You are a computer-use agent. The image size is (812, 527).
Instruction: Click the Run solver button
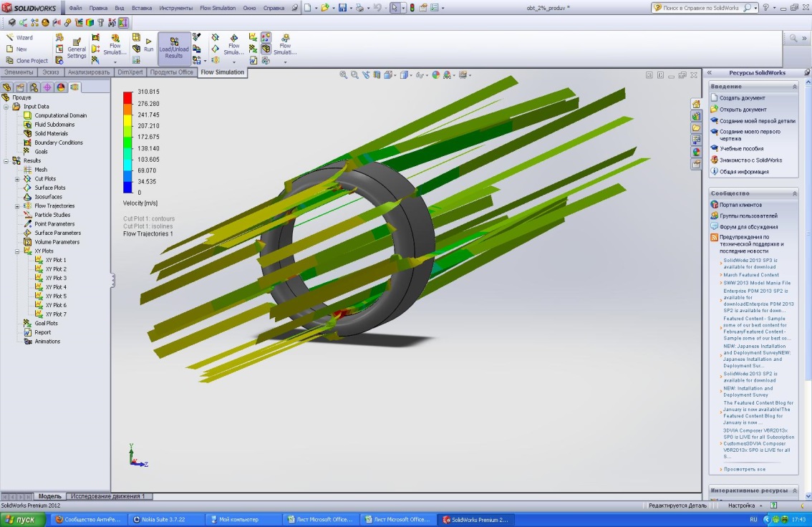[149, 45]
